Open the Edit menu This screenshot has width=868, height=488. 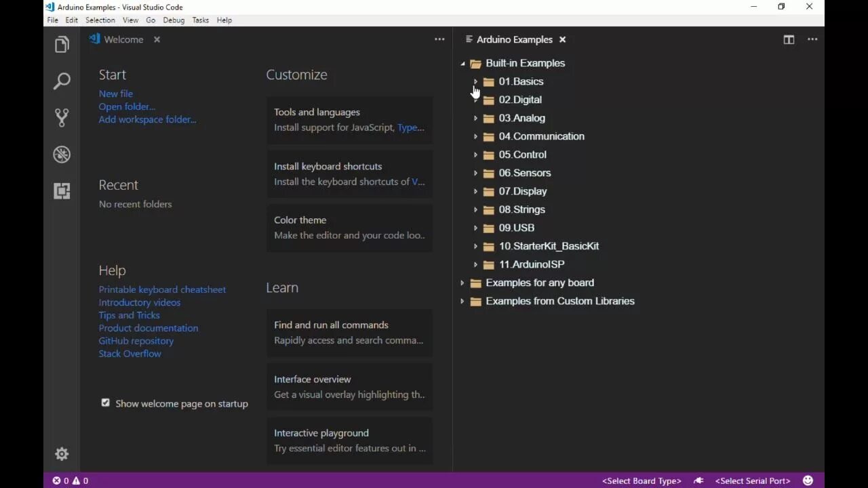click(x=71, y=20)
